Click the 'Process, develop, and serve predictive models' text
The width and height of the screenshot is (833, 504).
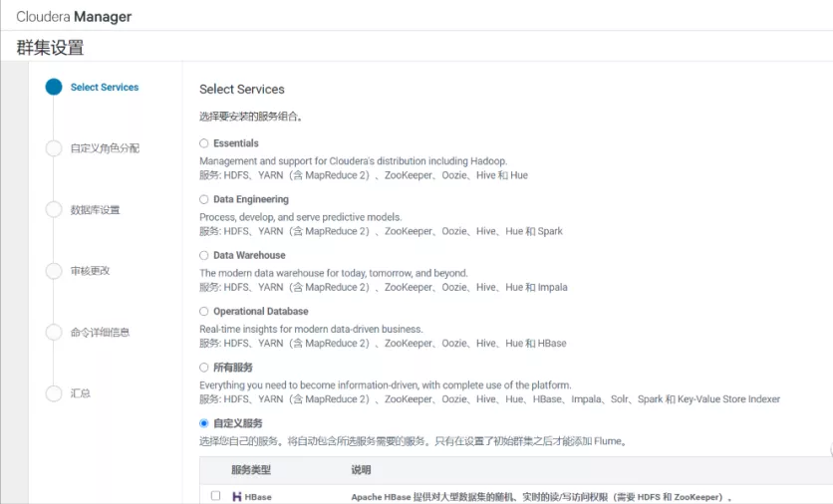click(301, 217)
